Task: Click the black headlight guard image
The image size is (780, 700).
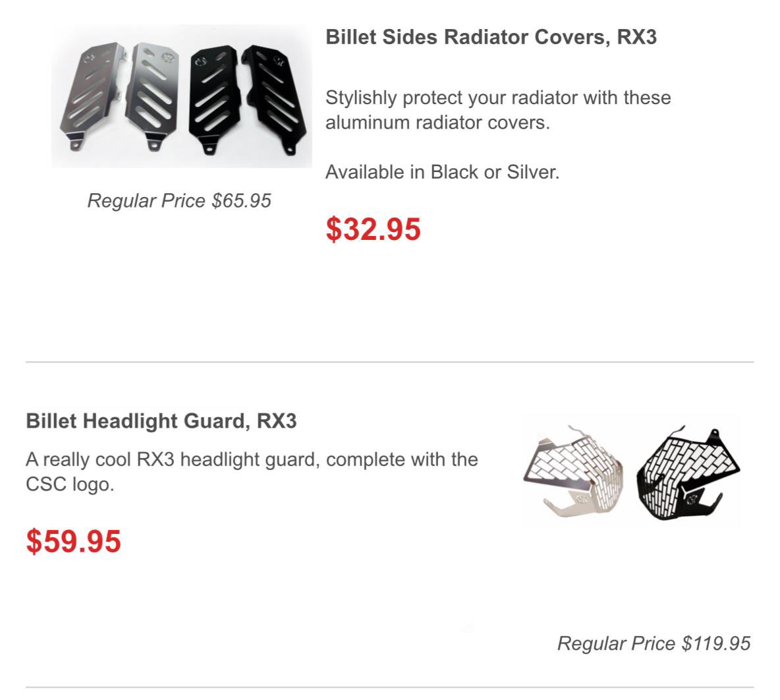Action: pos(688,473)
